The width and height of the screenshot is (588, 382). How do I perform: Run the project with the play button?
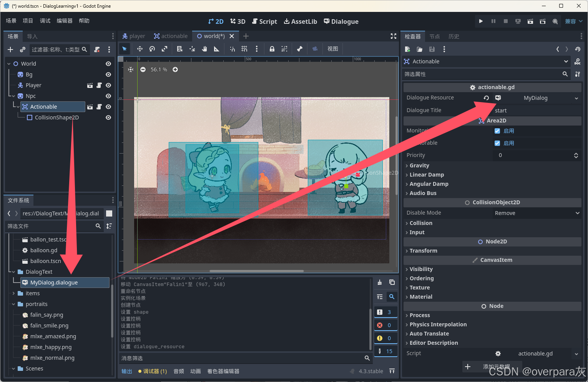pos(481,21)
